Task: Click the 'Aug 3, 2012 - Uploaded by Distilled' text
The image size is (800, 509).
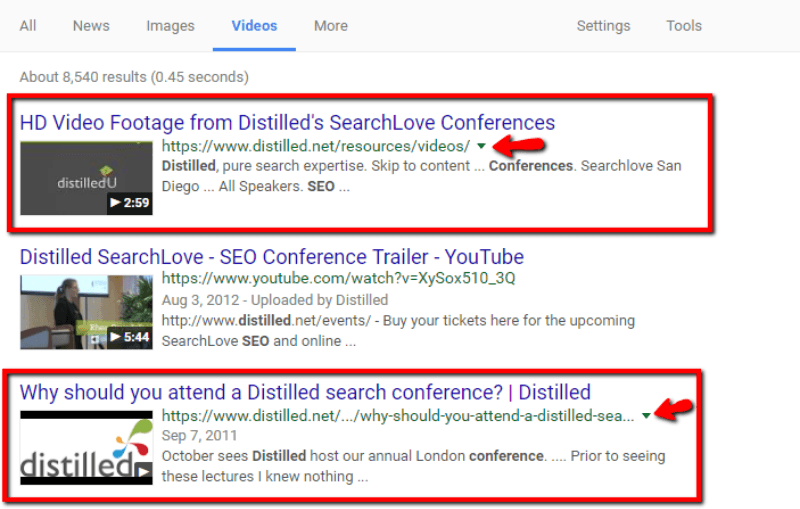Action: (275, 300)
